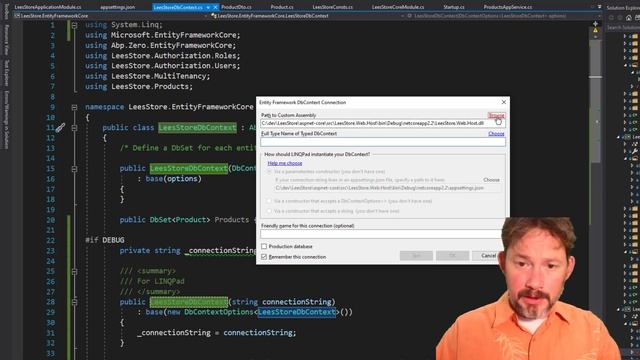
Task: Select 'Via a parameterless constructor' radio option
Action: (x=269, y=172)
